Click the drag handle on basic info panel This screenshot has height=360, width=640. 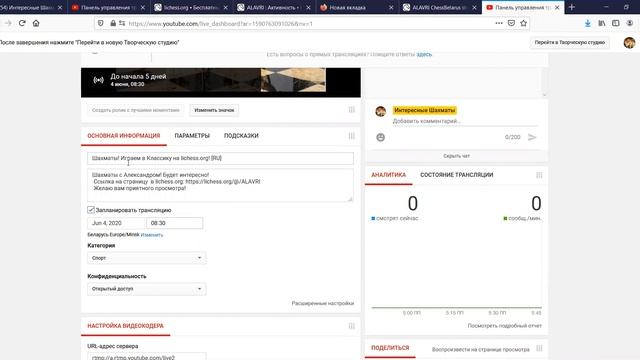[x=351, y=136]
